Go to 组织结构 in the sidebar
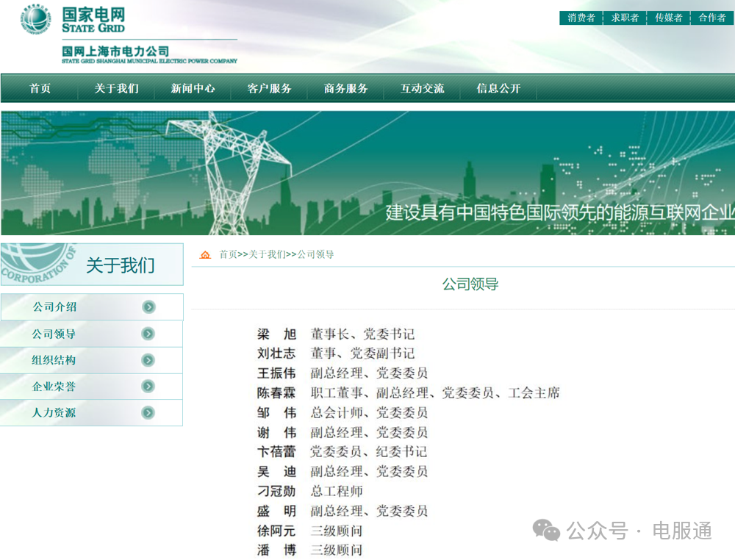735x560 pixels. (x=91, y=360)
